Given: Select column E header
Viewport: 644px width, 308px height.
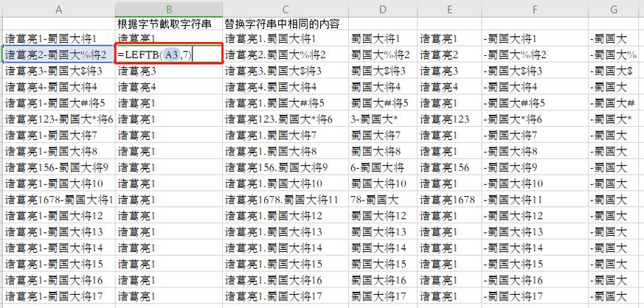Looking at the screenshot, I should (449, 9).
